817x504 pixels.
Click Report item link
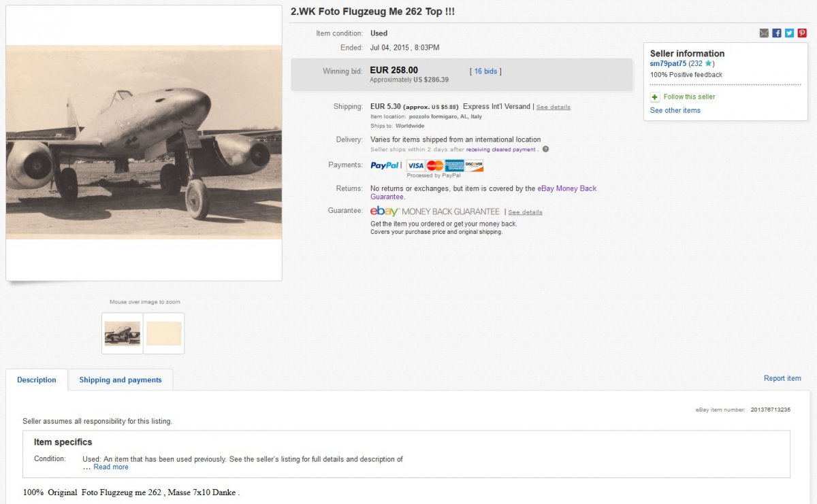point(782,378)
